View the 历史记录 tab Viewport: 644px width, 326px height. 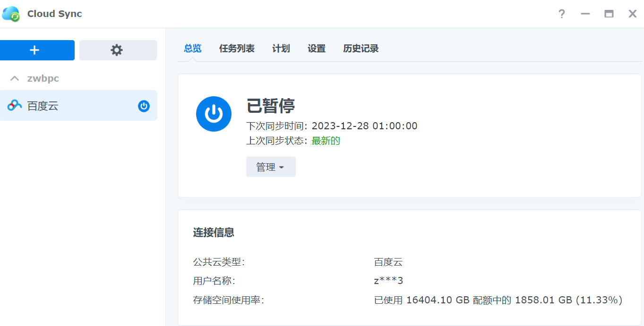pyautogui.click(x=361, y=49)
